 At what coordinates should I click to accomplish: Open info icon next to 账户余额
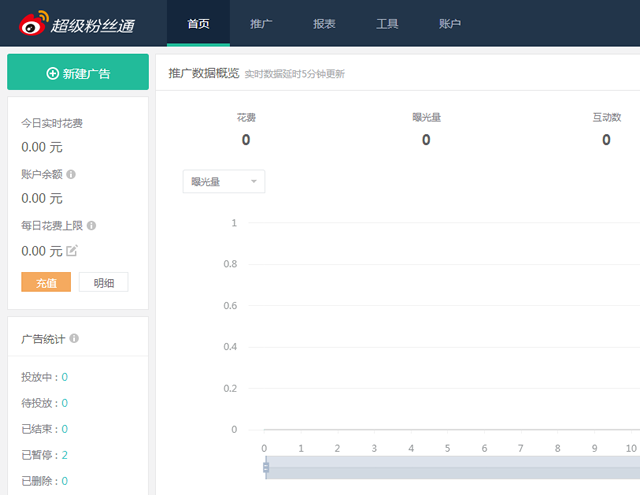(x=71, y=174)
